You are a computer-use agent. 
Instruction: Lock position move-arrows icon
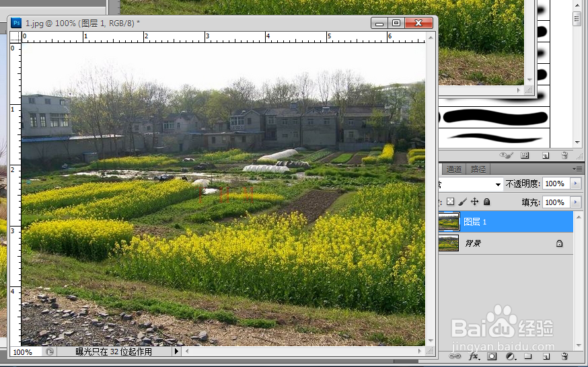click(475, 202)
